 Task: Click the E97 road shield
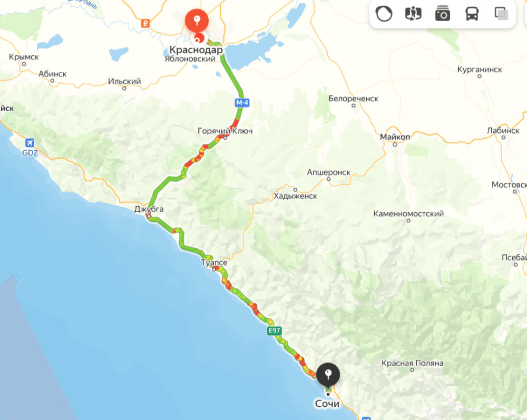[274, 330]
